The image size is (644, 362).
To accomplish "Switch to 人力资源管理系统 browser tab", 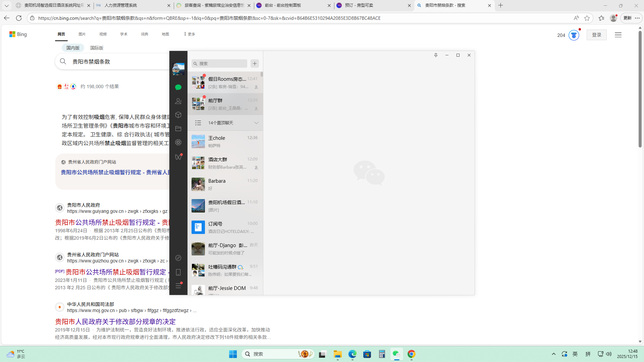I will pyautogui.click(x=121, y=5).
